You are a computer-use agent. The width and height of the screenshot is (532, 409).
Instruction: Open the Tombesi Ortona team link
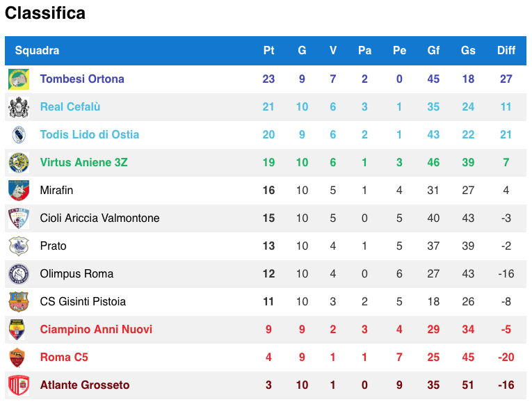click(x=82, y=79)
